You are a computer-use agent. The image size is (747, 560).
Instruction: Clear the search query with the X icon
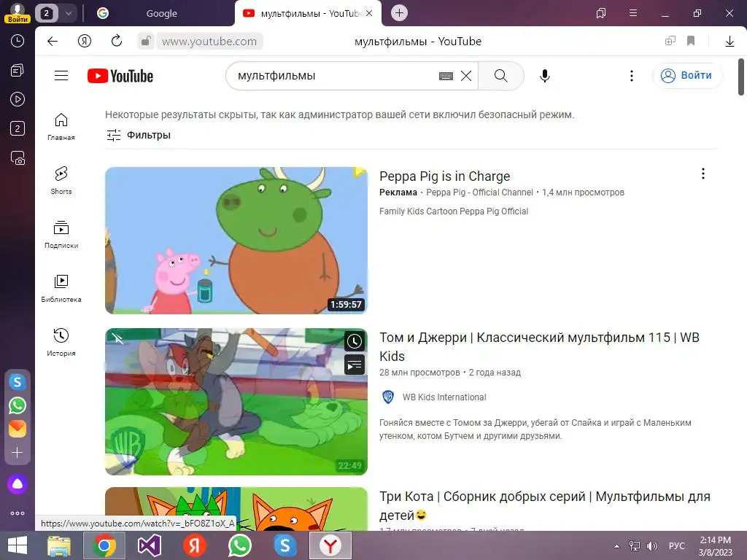tap(466, 76)
